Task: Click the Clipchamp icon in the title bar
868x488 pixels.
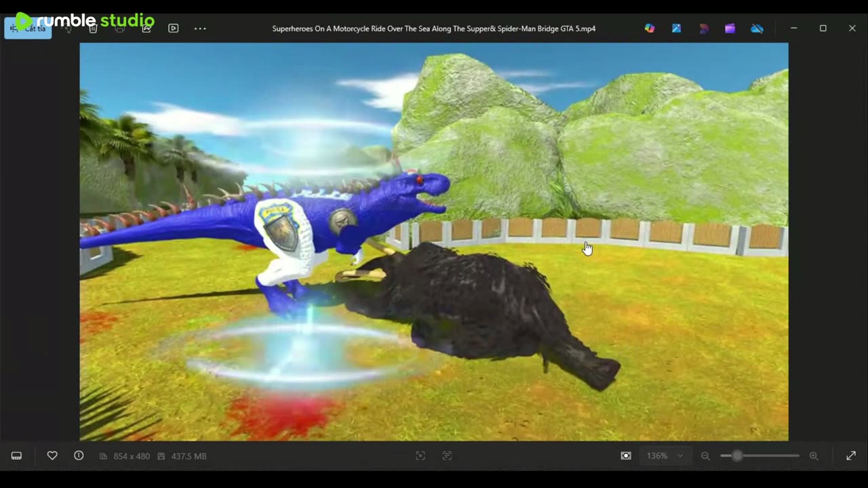Action: [x=703, y=28]
